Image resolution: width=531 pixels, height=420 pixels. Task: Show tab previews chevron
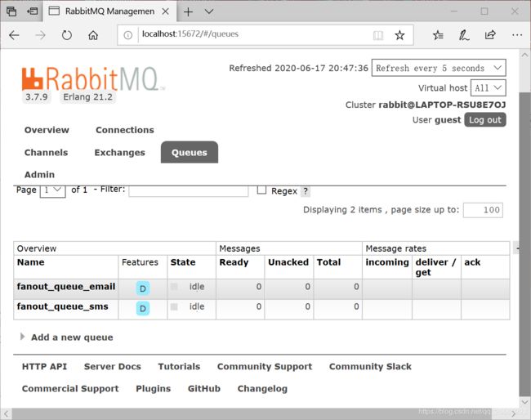click(209, 11)
